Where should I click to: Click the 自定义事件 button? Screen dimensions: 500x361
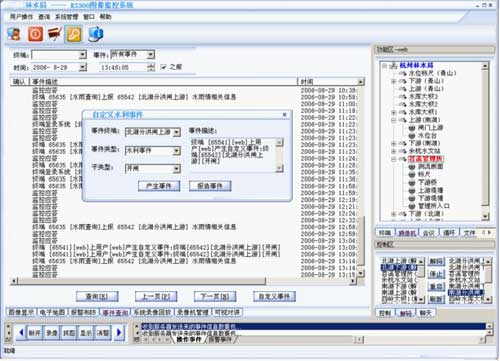coord(274,296)
